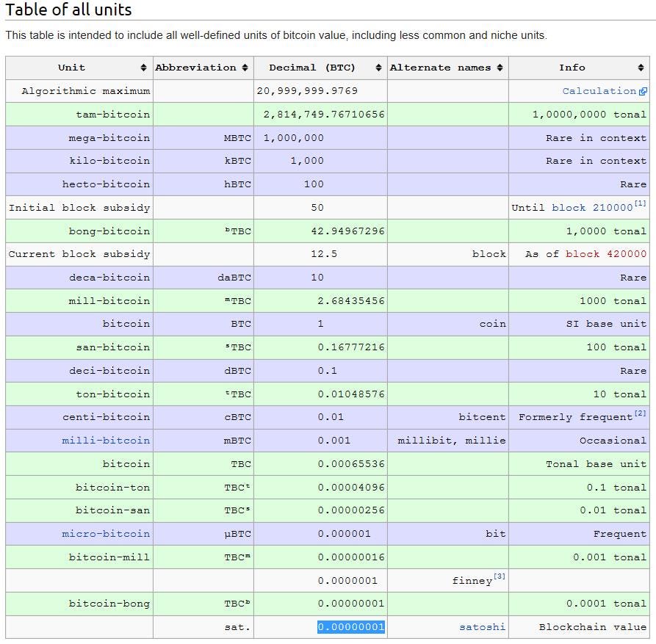Sort table by Unit column arrow
Screen dimensions: 656x644
(x=143, y=68)
